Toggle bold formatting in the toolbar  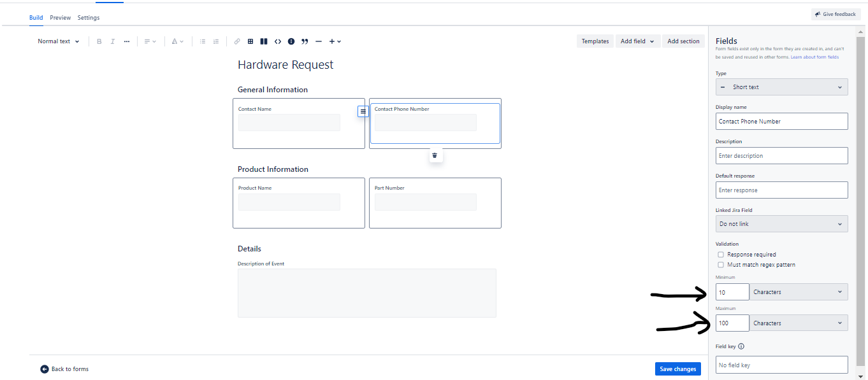pyautogui.click(x=99, y=41)
